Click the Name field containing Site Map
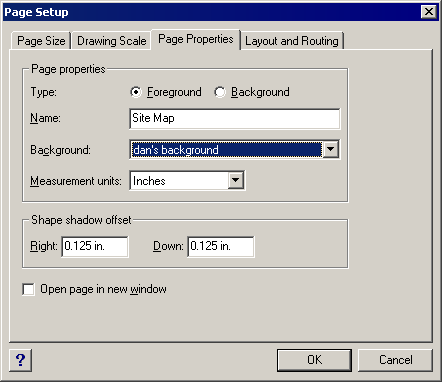 235,118
